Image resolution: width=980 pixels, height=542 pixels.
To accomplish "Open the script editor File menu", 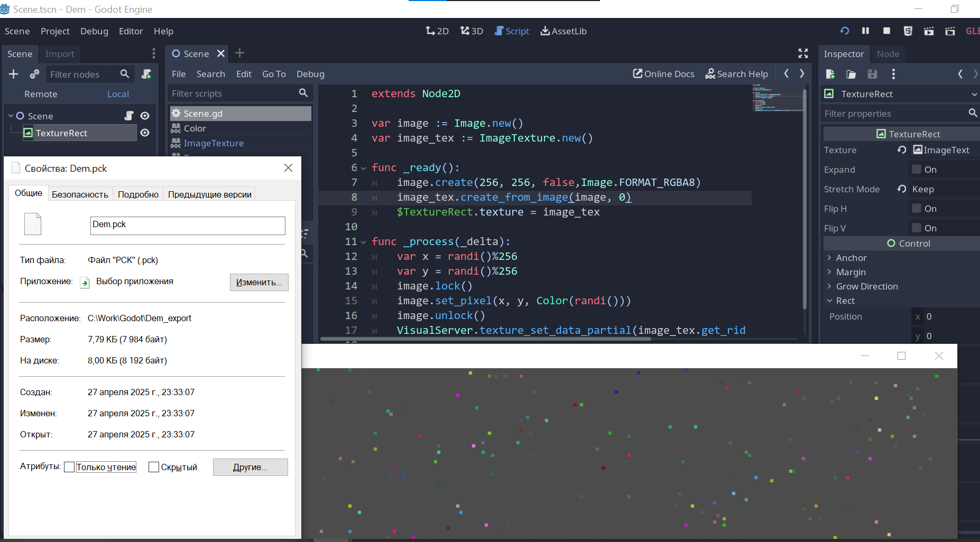I will click(x=179, y=74).
